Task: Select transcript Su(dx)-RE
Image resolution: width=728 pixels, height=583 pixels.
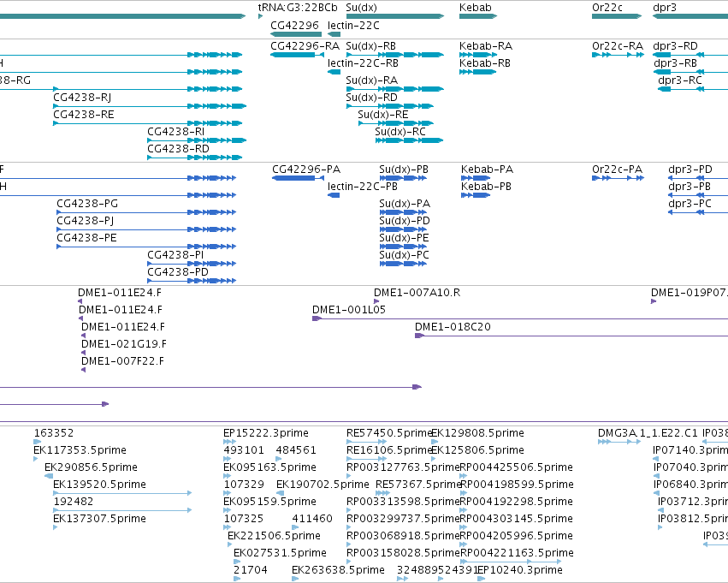Action: [395, 123]
